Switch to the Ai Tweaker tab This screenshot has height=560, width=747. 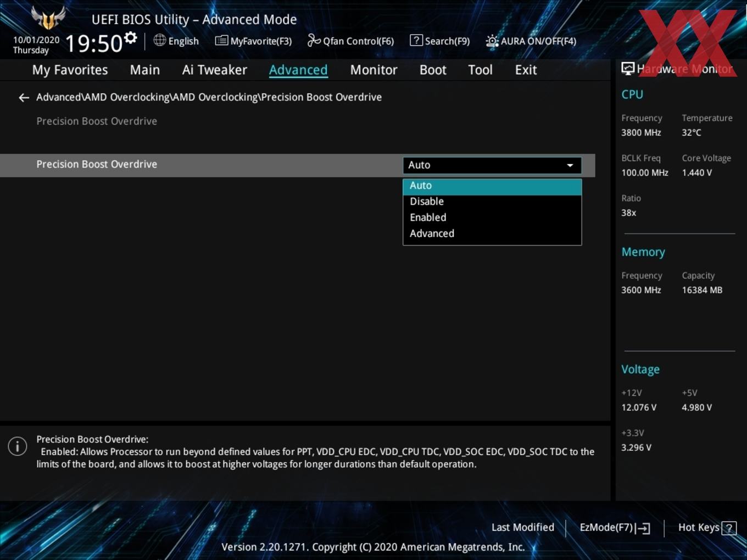tap(215, 70)
